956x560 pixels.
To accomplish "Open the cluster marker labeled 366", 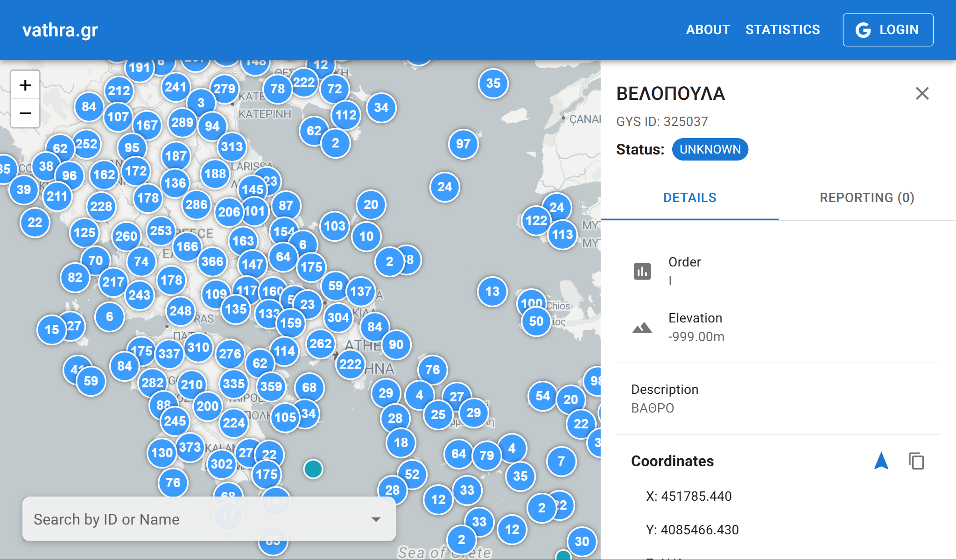I will [x=212, y=261].
